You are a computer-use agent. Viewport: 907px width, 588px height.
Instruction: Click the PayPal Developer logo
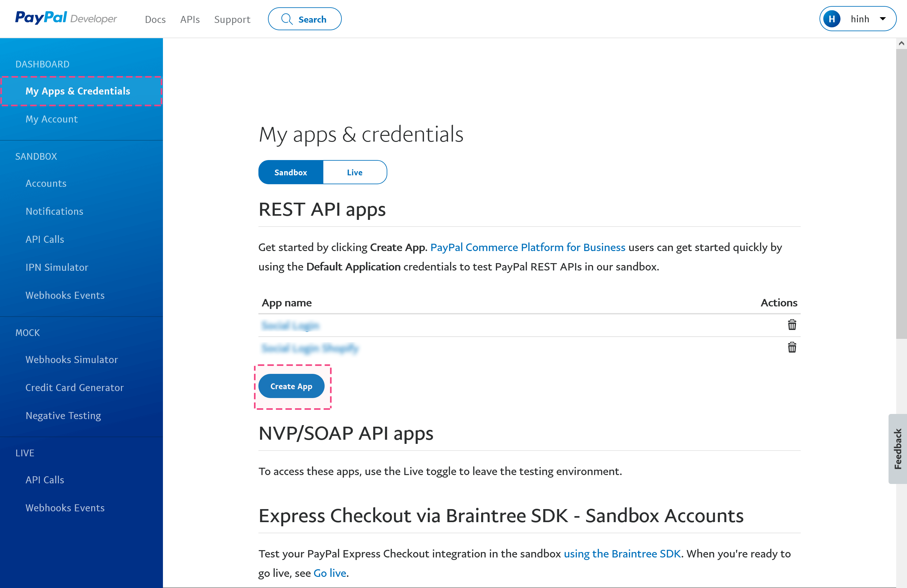[66, 18]
